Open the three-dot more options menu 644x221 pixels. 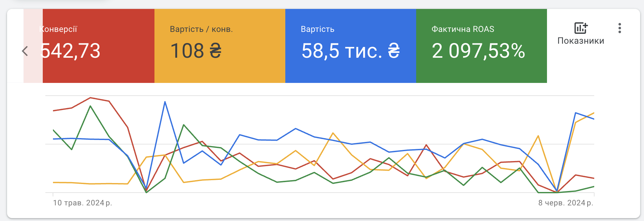coord(619,28)
